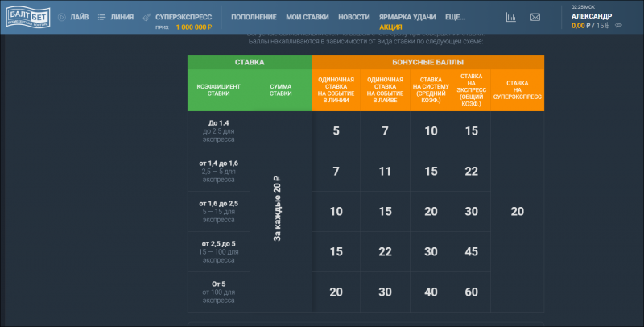Click the 0,00 ₽ balance
Viewport: 644px width, 327px height.
tap(580, 26)
